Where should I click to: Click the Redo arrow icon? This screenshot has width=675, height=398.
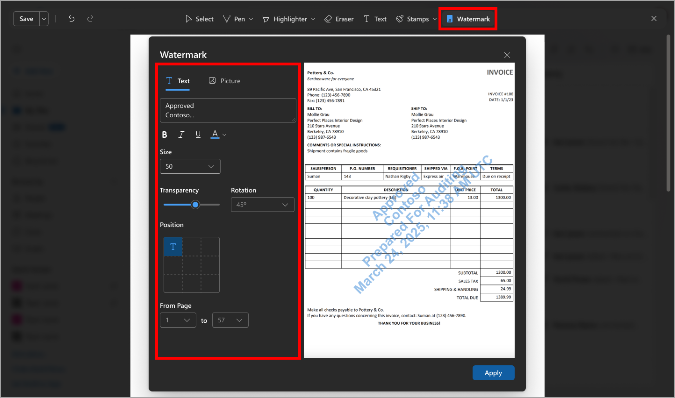90,19
